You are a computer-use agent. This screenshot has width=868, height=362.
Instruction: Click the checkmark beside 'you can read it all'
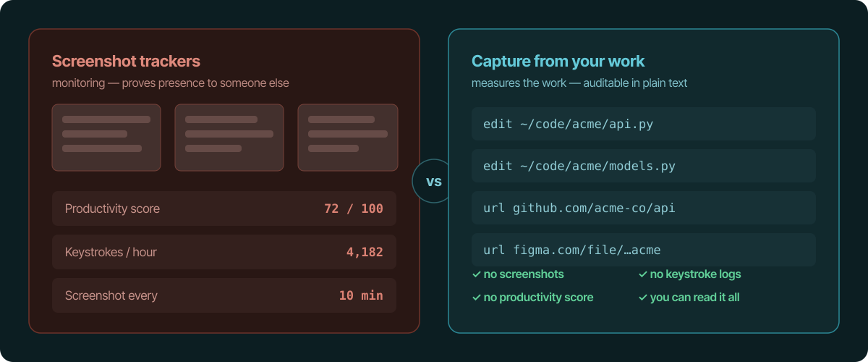click(x=642, y=298)
